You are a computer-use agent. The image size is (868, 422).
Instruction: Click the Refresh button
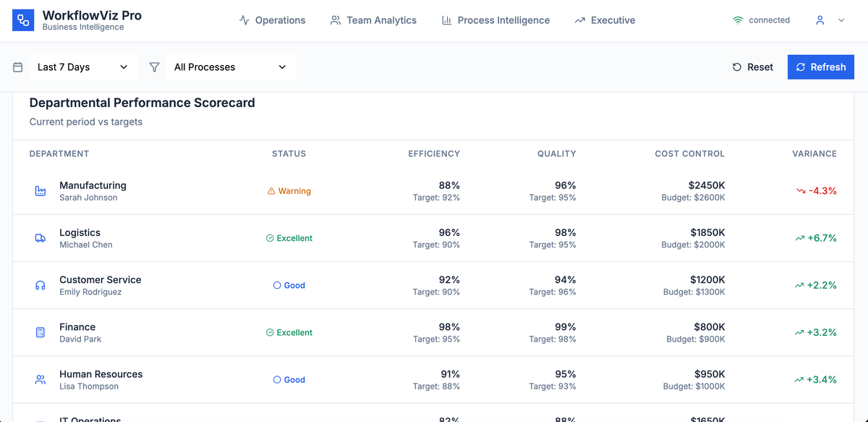(821, 67)
